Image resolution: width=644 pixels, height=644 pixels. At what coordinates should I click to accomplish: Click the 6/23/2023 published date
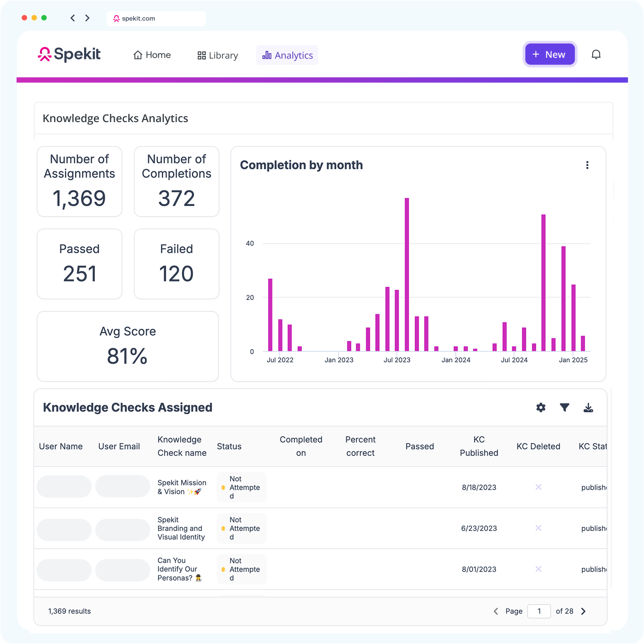point(479,528)
